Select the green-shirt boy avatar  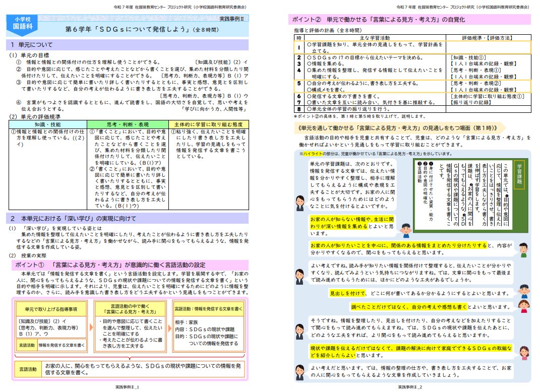523,249
